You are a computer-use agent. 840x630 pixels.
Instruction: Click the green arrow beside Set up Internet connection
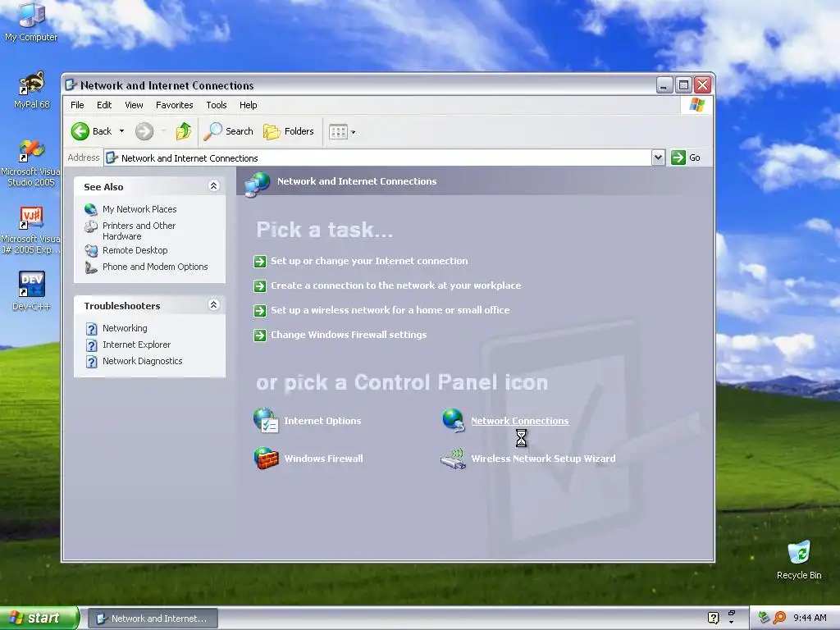[x=260, y=262]
